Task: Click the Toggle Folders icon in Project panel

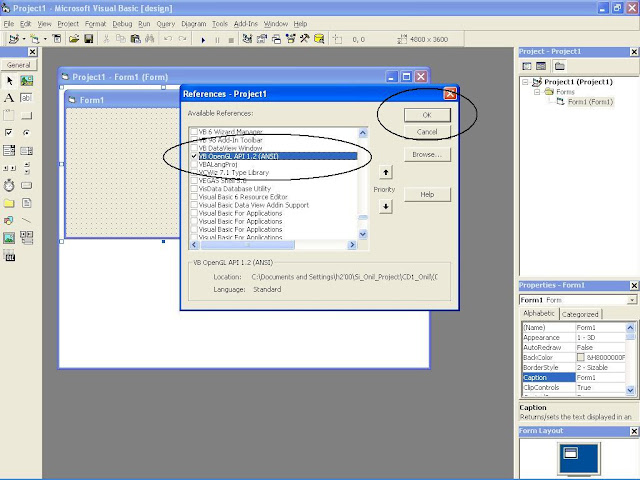Action: coord(560,66)
